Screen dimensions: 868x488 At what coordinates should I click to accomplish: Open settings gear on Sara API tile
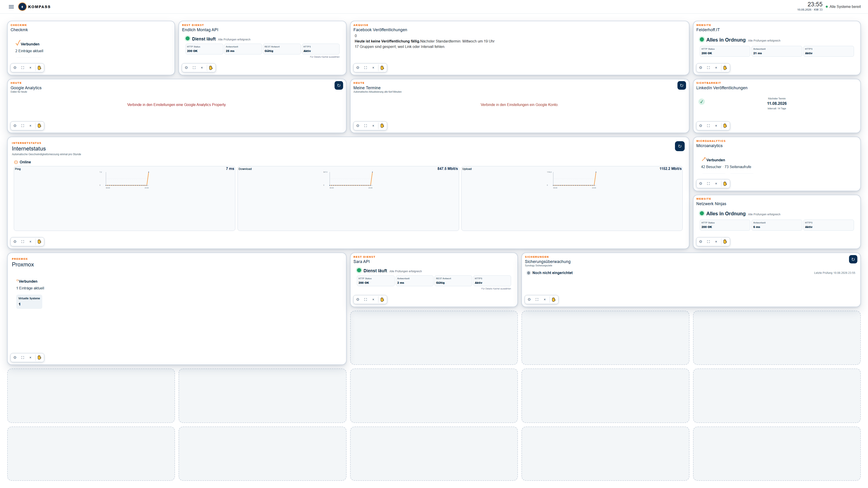[x=358, y=299]
